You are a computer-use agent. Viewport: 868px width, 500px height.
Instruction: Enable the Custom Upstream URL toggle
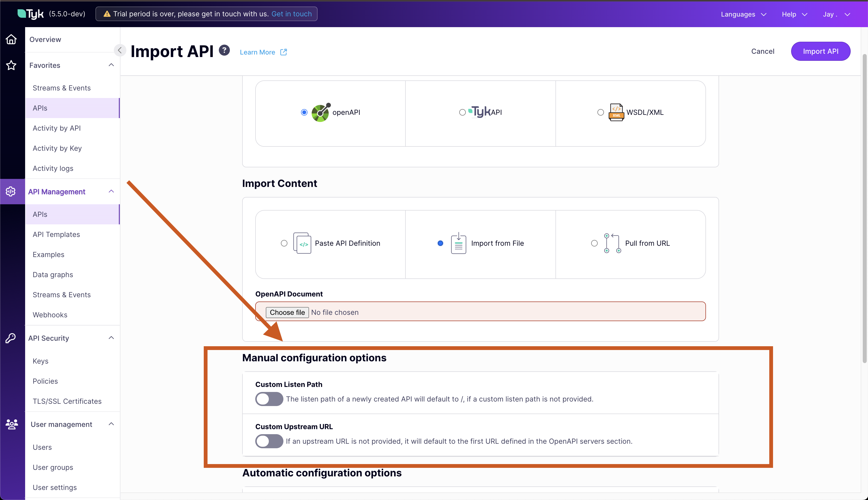(x=269, y=441)
